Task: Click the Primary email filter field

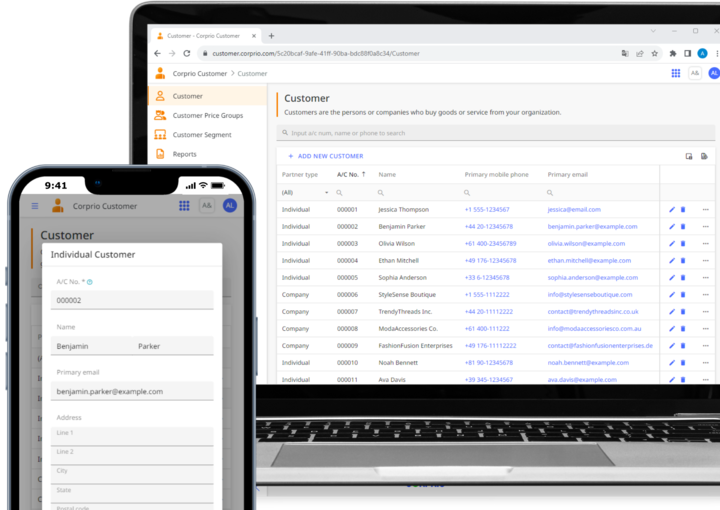Action: [602, 193]
